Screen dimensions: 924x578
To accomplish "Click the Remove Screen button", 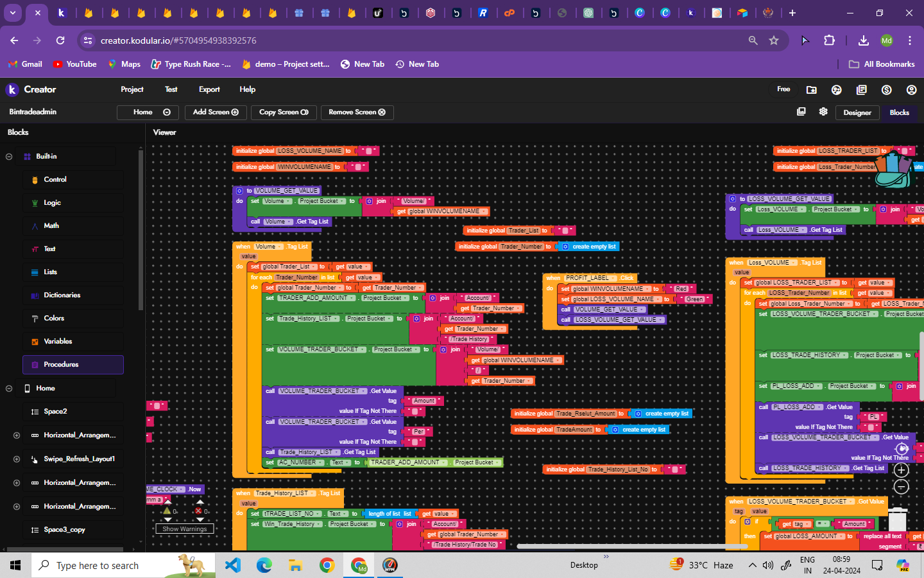I will click(357, 112).
